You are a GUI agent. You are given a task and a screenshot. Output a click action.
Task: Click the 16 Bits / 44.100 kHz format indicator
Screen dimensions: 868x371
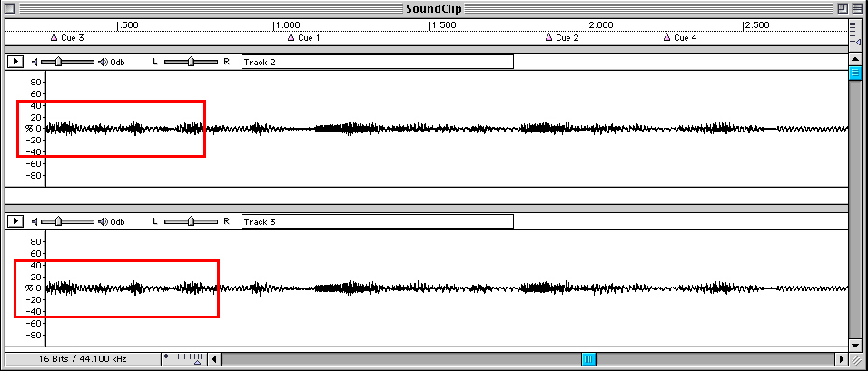click(x=82, y=359)
